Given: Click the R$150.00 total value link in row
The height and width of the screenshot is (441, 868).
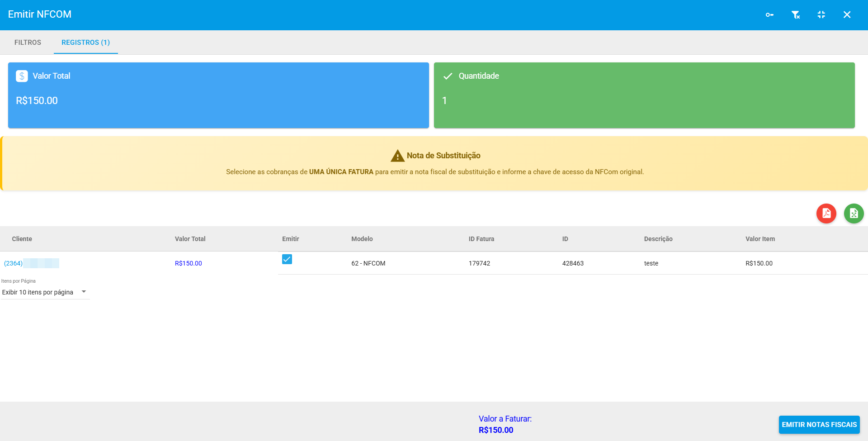Looking at the screenshot, I should point(189,263).
